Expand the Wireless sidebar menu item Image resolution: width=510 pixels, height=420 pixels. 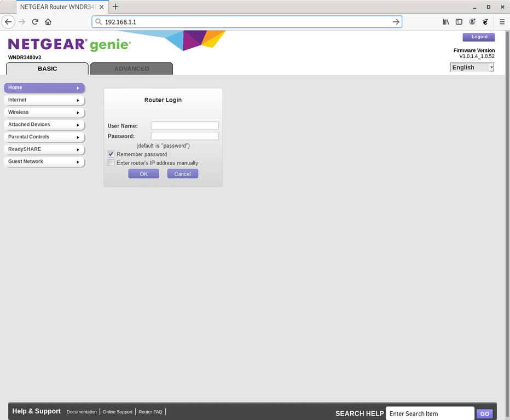click(44, 113)
